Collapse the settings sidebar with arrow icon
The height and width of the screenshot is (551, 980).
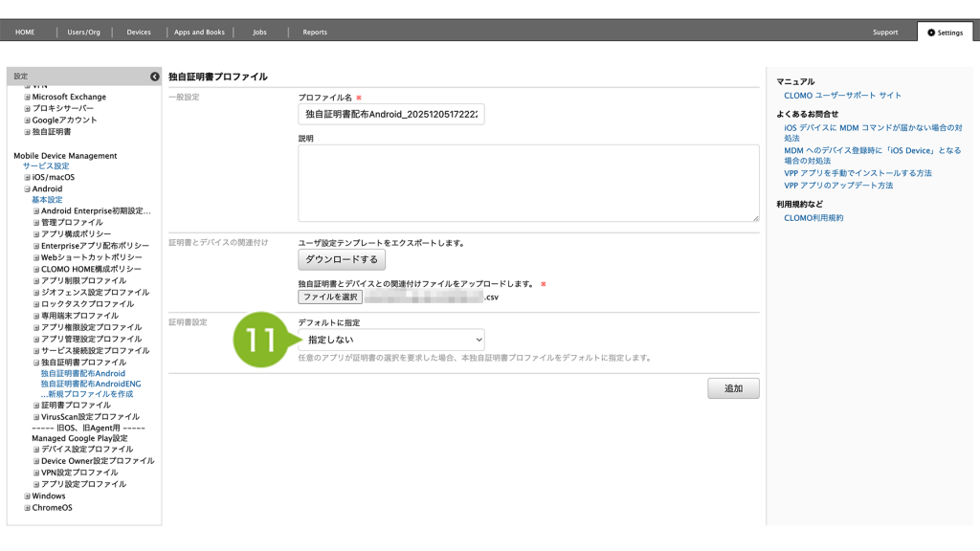[155, 77]
